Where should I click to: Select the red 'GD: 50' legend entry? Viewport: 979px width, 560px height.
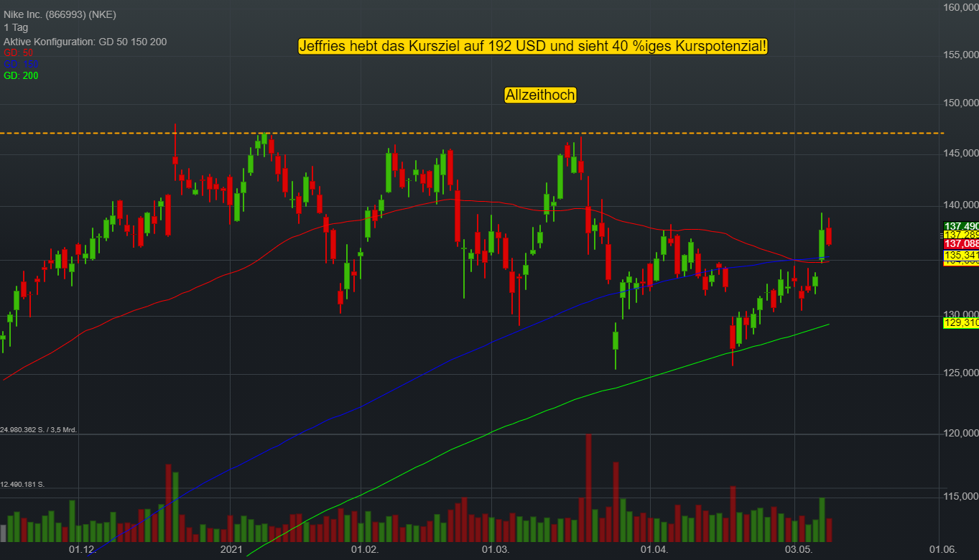tap(19, 53)
